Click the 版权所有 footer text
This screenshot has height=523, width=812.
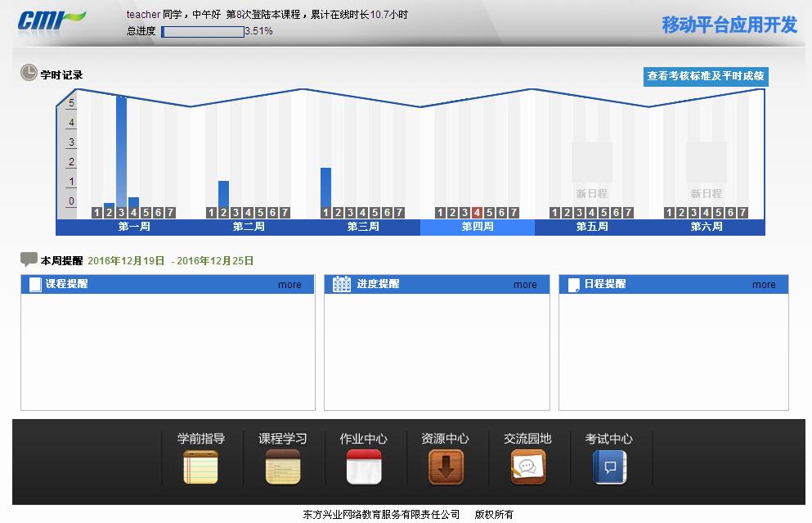[494, 514]
